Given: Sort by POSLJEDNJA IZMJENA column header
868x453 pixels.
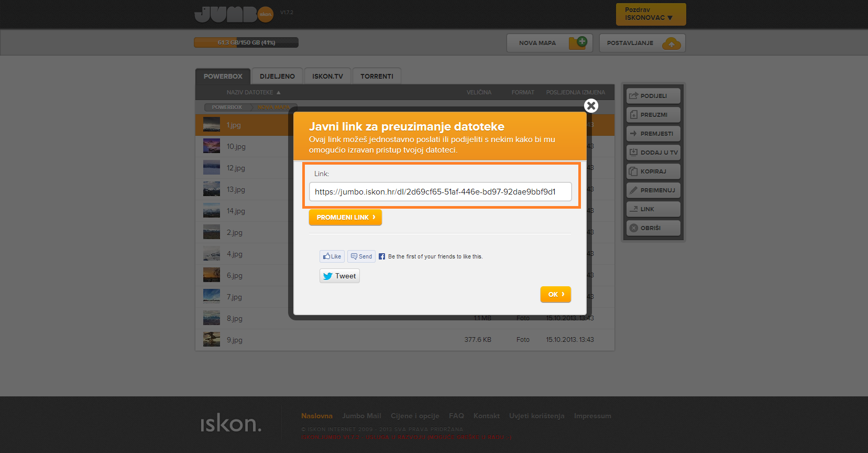Looking at the screenshot, I should pyautogui.click(x=575, y=92).
